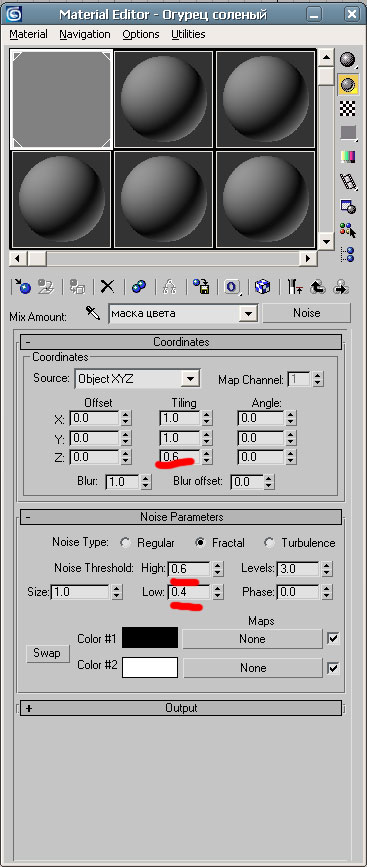Open the Utilities menu
This screenshot has width=367, height=867.
[x=188, y=34]
